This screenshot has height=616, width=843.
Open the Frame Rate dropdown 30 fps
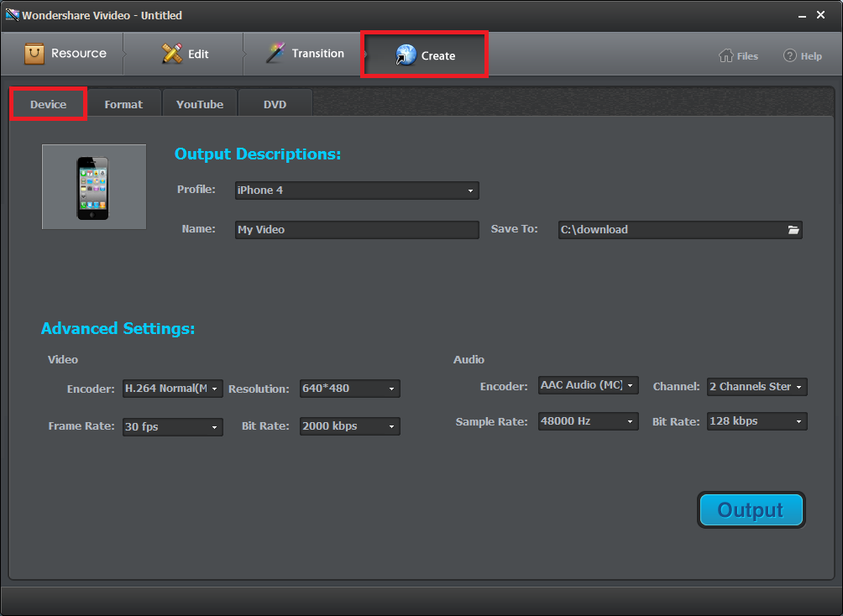[173, 427]
